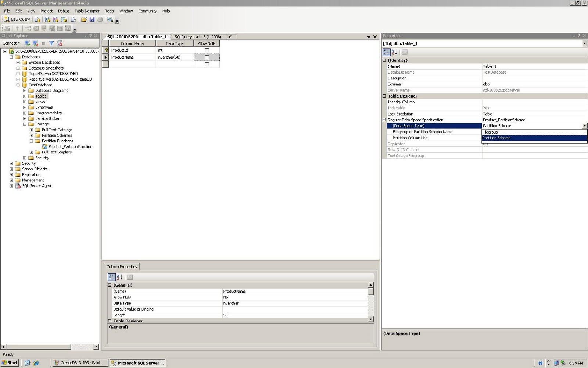Select the Column Properties tab

[122, 267]
